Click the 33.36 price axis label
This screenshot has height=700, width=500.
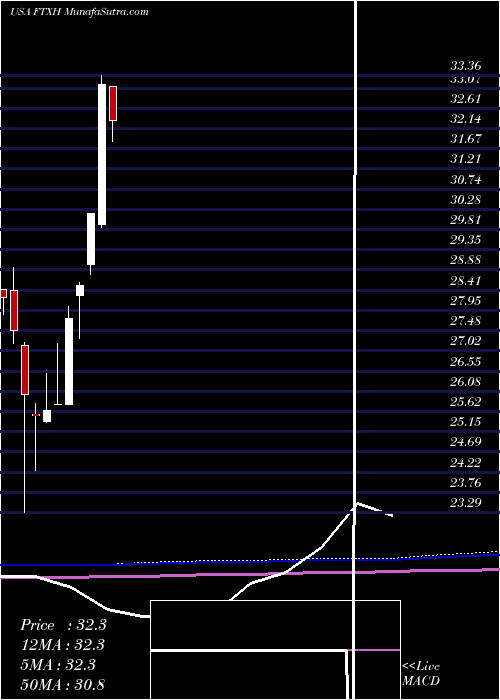point(466,67)
